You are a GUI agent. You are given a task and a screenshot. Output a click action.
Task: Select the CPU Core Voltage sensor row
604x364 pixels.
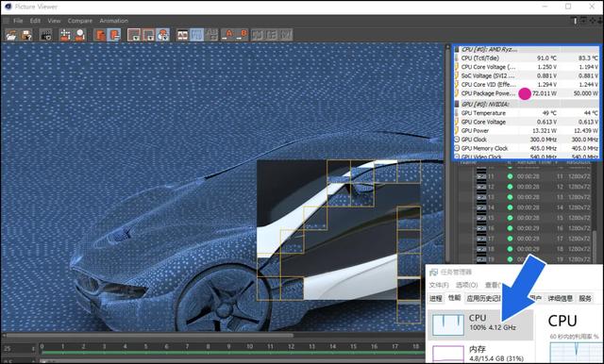(x=527, y=67)
